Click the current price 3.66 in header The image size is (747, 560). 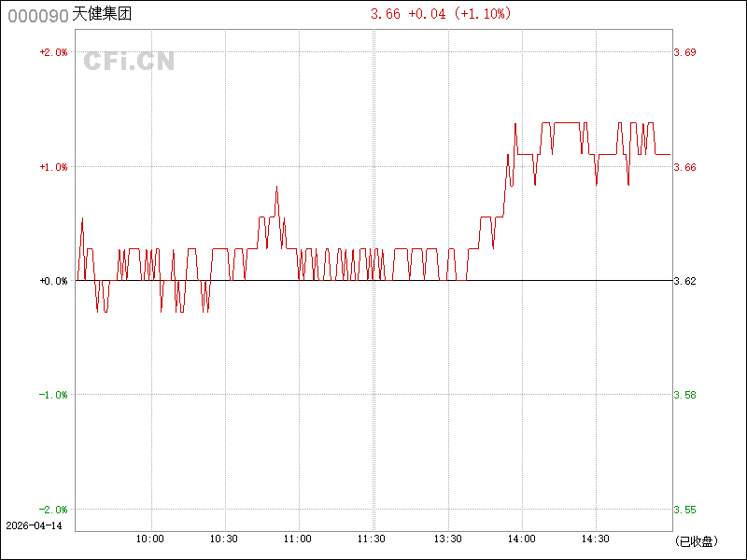point(387,14)
